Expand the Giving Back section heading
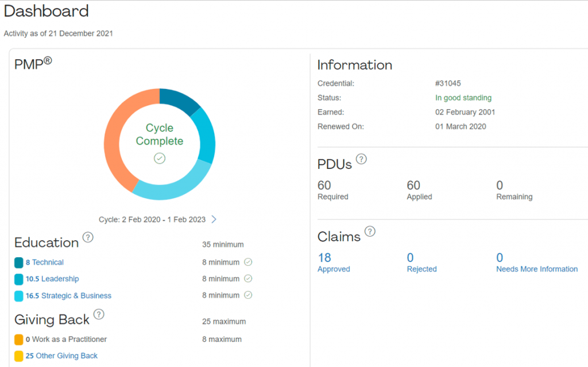 click(x=52, y=319)
